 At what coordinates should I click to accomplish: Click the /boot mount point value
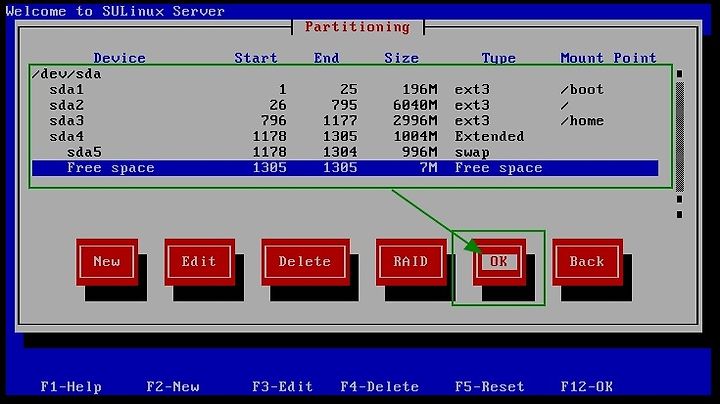[582, 90]
